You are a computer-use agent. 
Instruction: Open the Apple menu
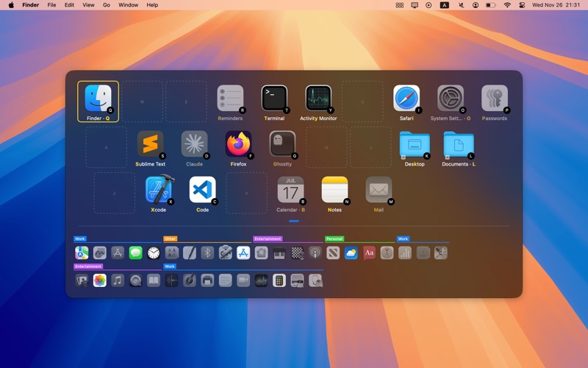(11, 5)
